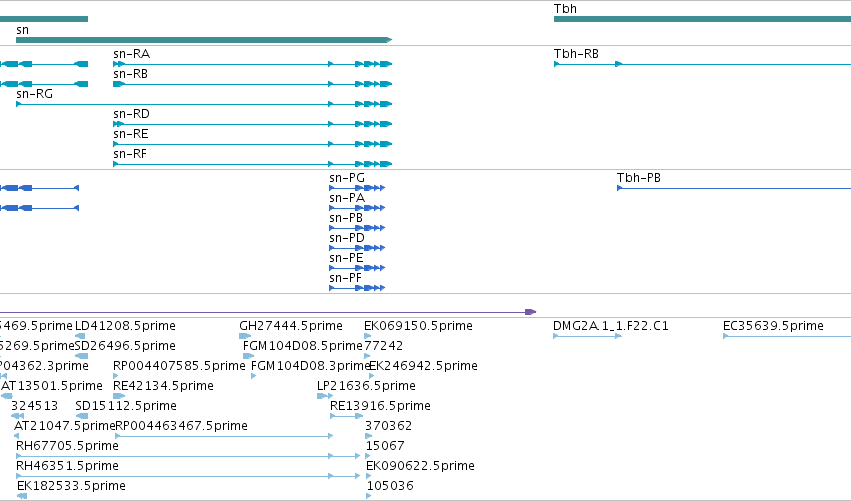Click the RE13916.5prime alignment glyph
851x501 pixels.
(x=346, y=416)
